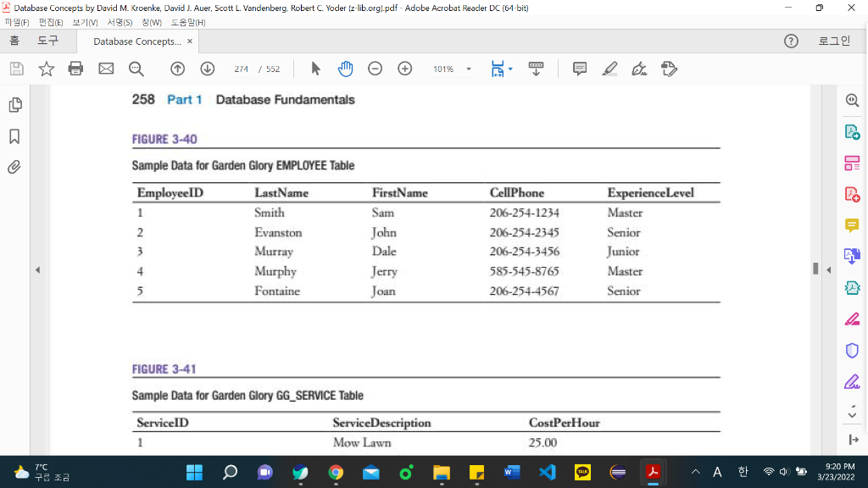Select the Highlight Text tool
This screenshot has height=488, width=868.
pyautogui.click(x=609, y=69)
